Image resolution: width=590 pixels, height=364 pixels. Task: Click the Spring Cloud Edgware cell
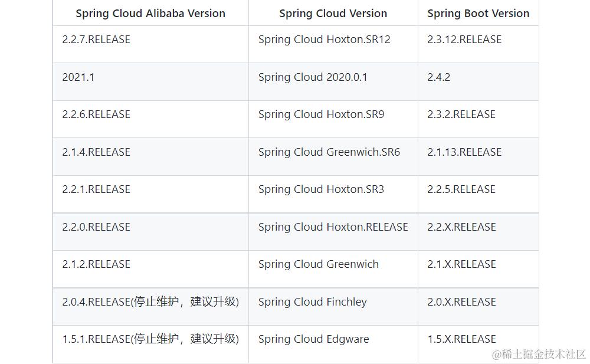coord(313,339)
